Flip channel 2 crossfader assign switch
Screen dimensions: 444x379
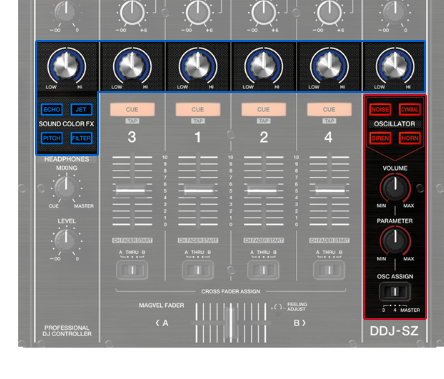(x=263, y=270)
